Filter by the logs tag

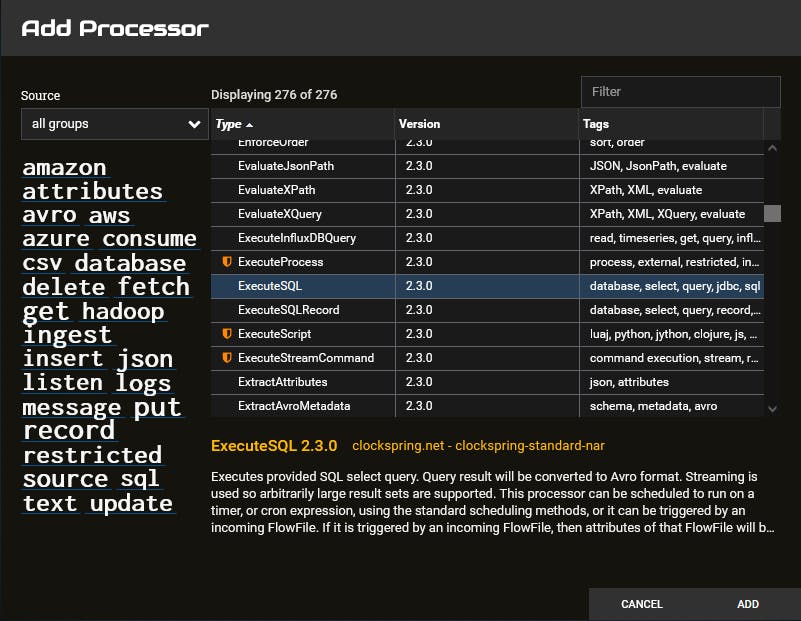[x=143, y=384]
